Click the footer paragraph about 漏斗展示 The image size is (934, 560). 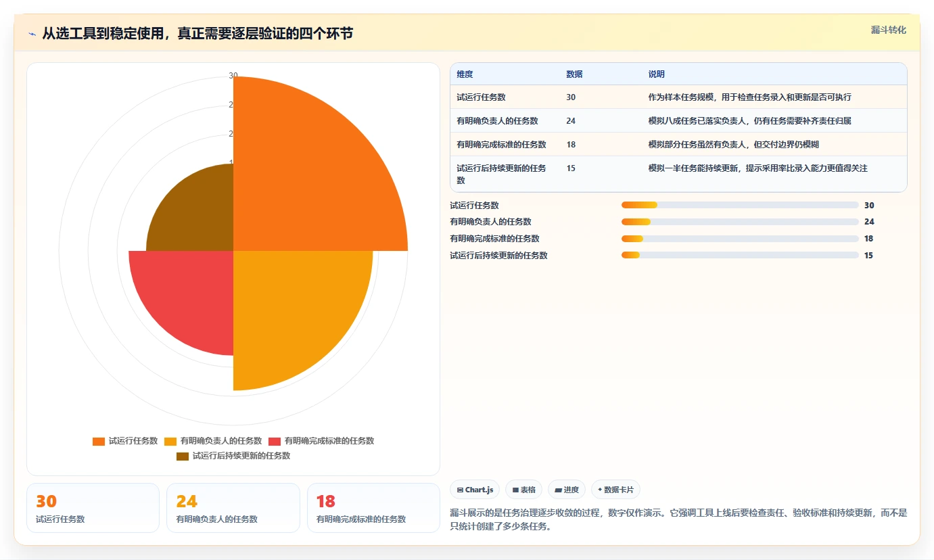click(678, 519)
